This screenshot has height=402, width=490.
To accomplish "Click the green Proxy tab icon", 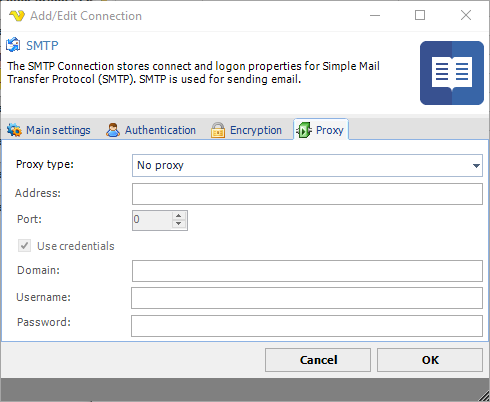I will [x=304, y=130].
